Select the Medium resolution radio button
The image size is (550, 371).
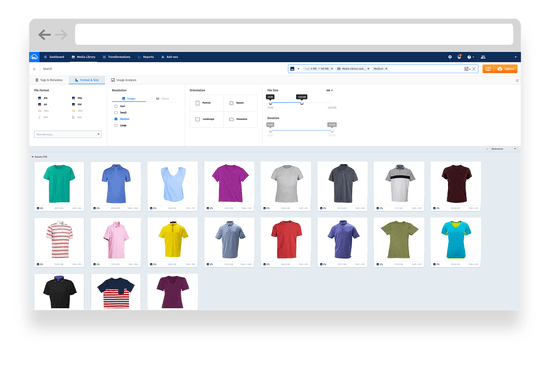point(116,119)
